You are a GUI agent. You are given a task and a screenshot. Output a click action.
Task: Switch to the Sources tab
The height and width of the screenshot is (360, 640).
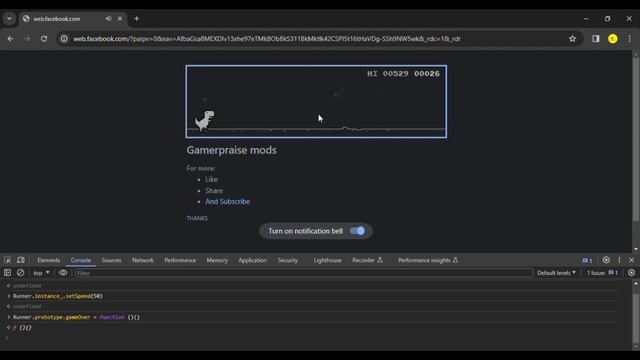(x=111, y=260)
